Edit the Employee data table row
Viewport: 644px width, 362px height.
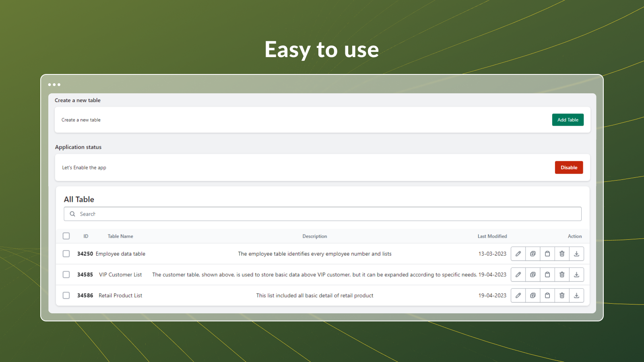point(518,254)
